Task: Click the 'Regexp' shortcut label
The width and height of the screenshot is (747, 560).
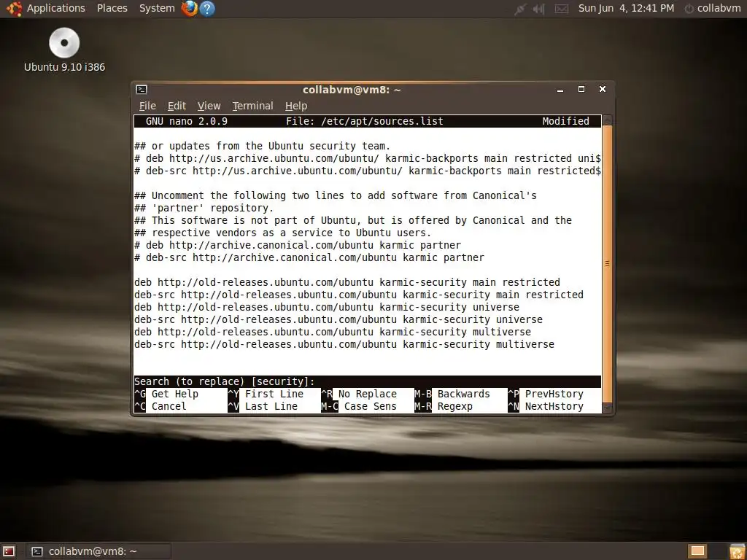Action: coord(455,406)
